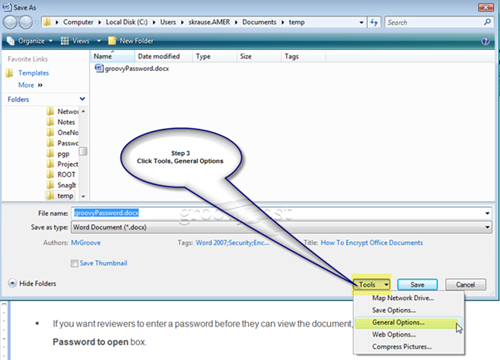
Task: Edit the Word 2007;Security tags value
Action: coord(232,243)
